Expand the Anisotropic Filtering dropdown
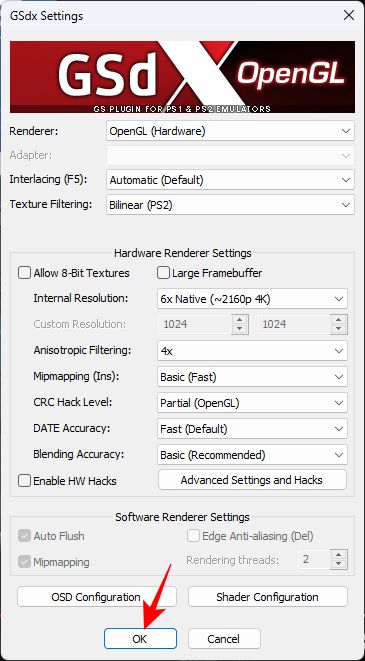The height and width of the screenshot is (661, 365). tap(252, 351)
